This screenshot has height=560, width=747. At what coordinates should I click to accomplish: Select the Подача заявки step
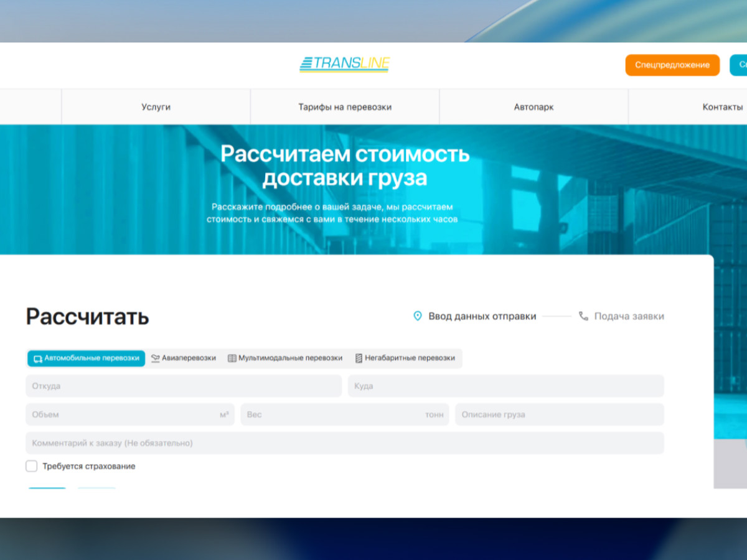pyautogui.click(x=621, y=316)
